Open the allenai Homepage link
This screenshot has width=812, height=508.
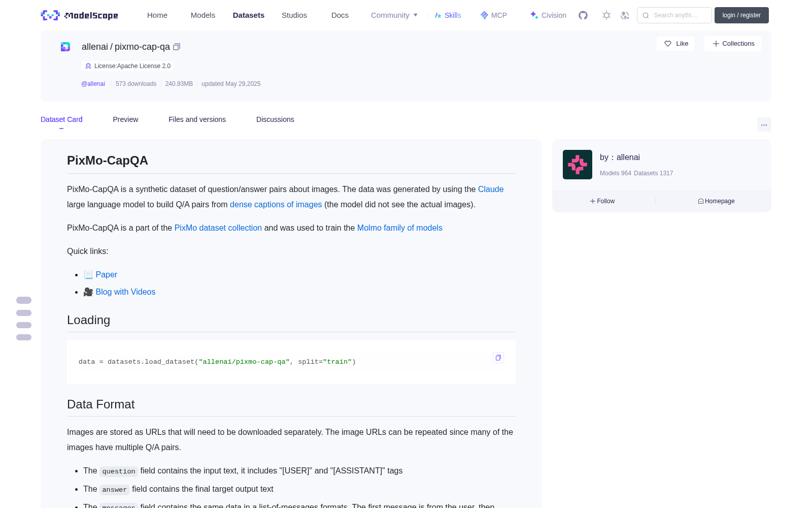716,201
